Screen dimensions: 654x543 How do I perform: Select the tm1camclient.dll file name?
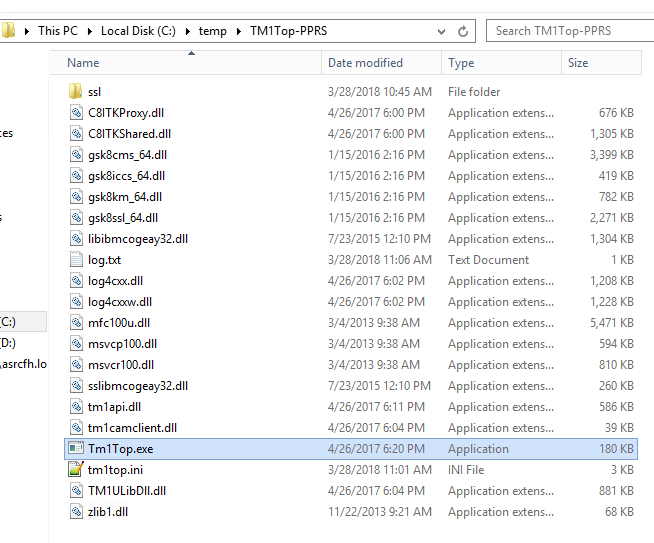click(x=132, y=428)
